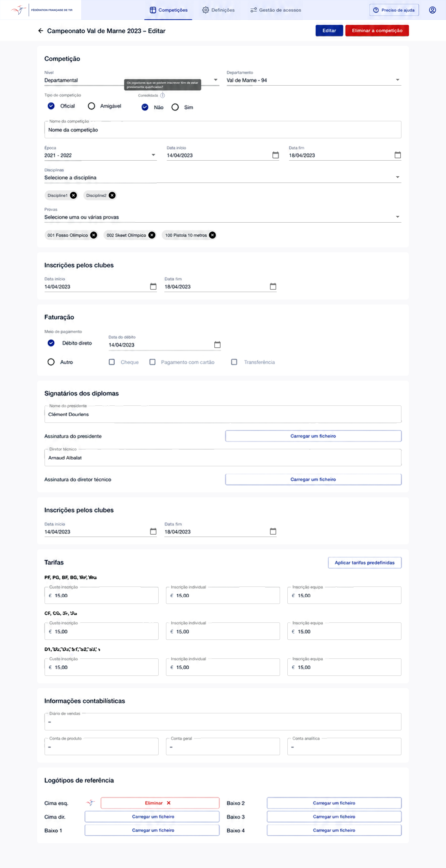The image size is (446, 868).
Task: Remove the 100 Pistola 10 metros chip
Action: (212, 235)
